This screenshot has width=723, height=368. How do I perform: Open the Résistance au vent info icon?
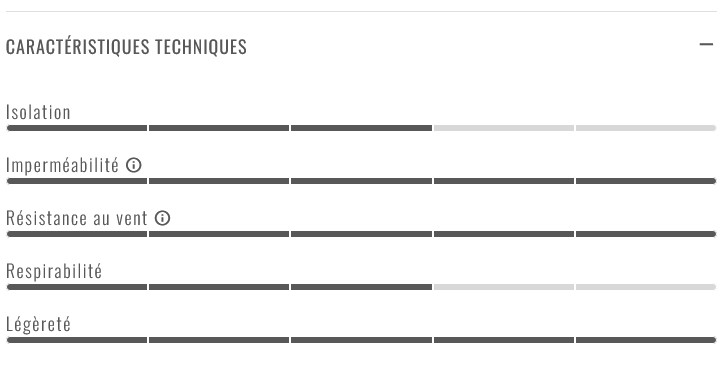pyautogui.click(x=162, y=218)
